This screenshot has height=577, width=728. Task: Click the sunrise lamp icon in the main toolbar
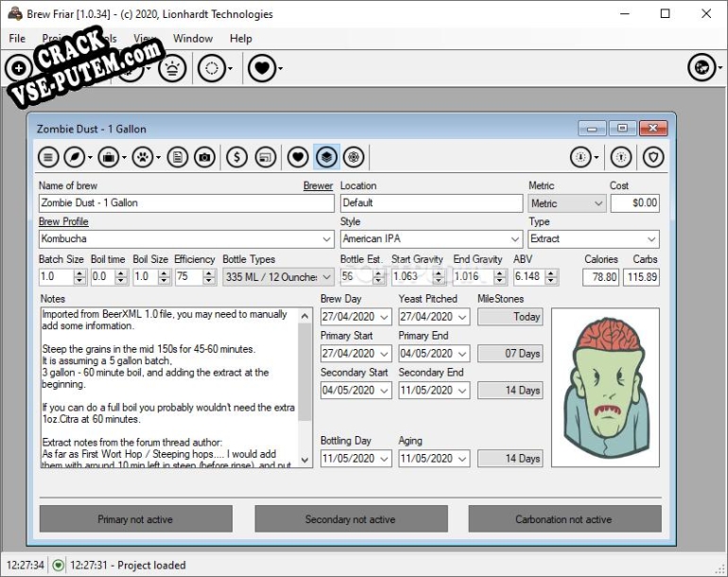click(x=172, y=69)
